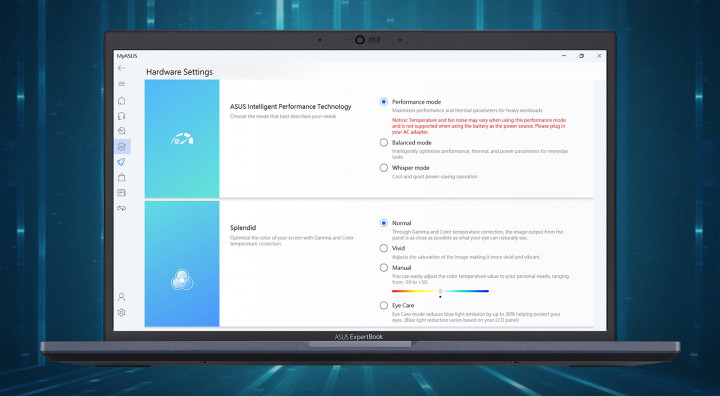Pick the Manual color temperature option
This screenshot has width=720, height=396.
(384, 268)
